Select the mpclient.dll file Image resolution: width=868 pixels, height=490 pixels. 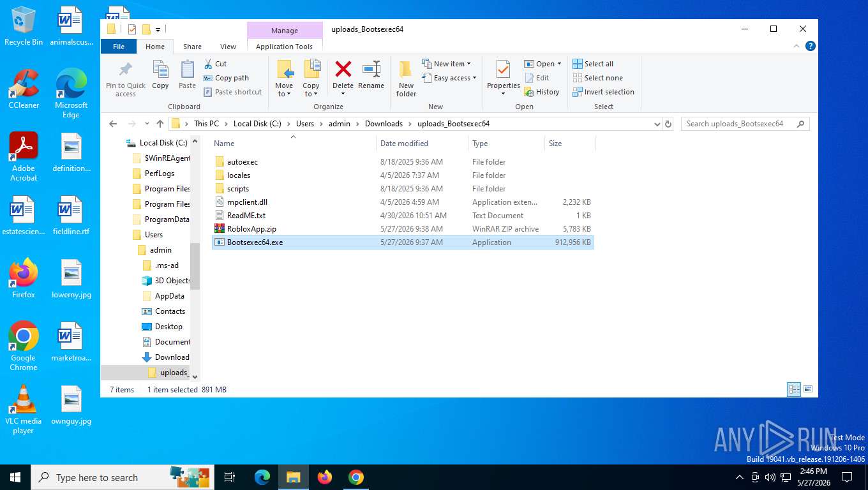[x=402, y=202]
